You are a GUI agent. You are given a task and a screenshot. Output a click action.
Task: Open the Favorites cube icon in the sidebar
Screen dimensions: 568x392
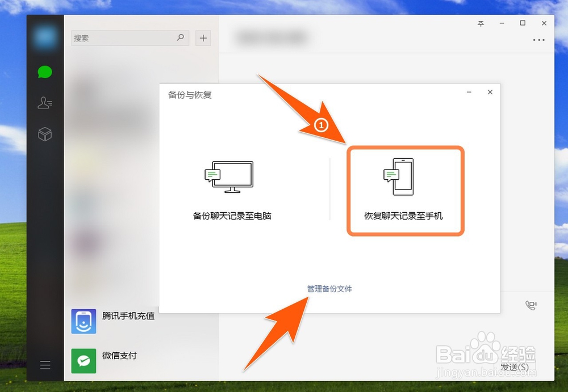pos(45,134)
